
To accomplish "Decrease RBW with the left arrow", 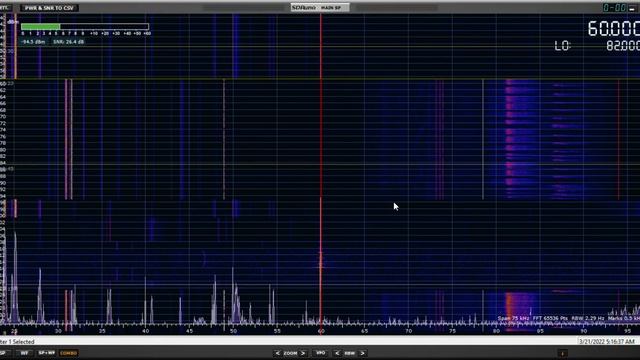I will click(x=337, y=353).
